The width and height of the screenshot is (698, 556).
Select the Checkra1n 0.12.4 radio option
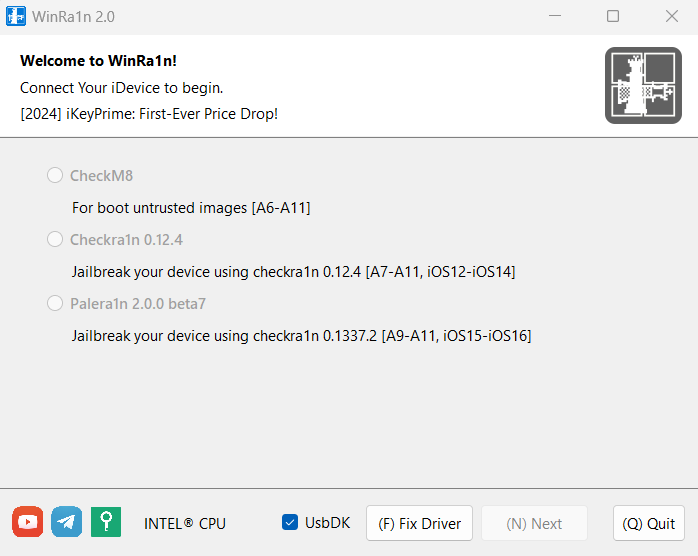pos(55,239)
